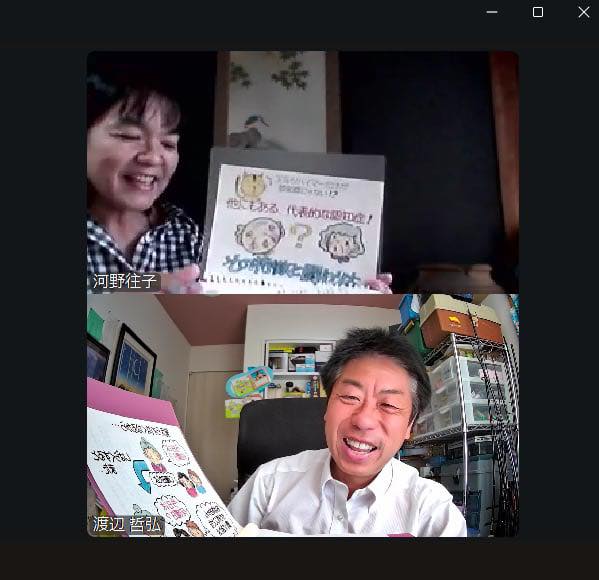The width and height of the screenshot is (599, 580).
Task: Click the question mark on the illustrated card
Action: 300,236
